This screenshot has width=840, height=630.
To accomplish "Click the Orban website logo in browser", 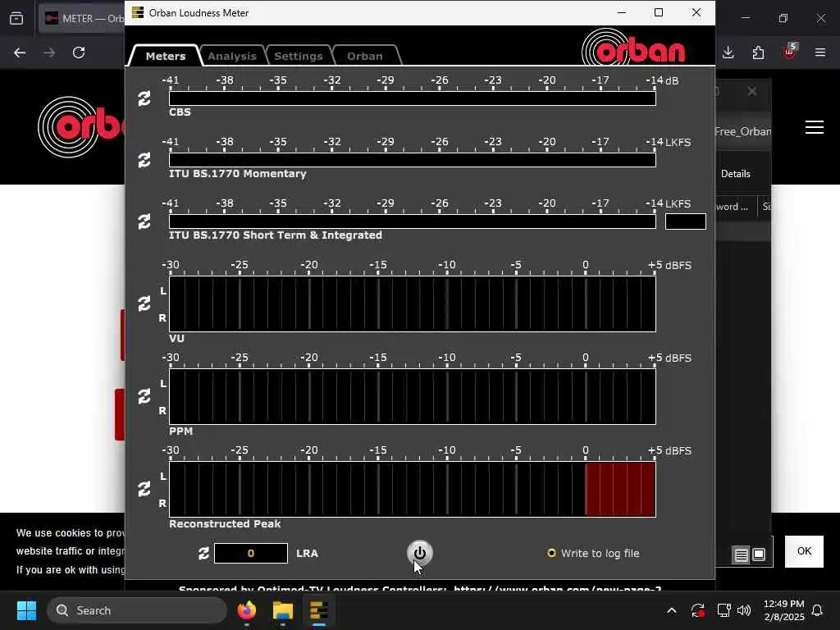I will (x=80, y=127).
